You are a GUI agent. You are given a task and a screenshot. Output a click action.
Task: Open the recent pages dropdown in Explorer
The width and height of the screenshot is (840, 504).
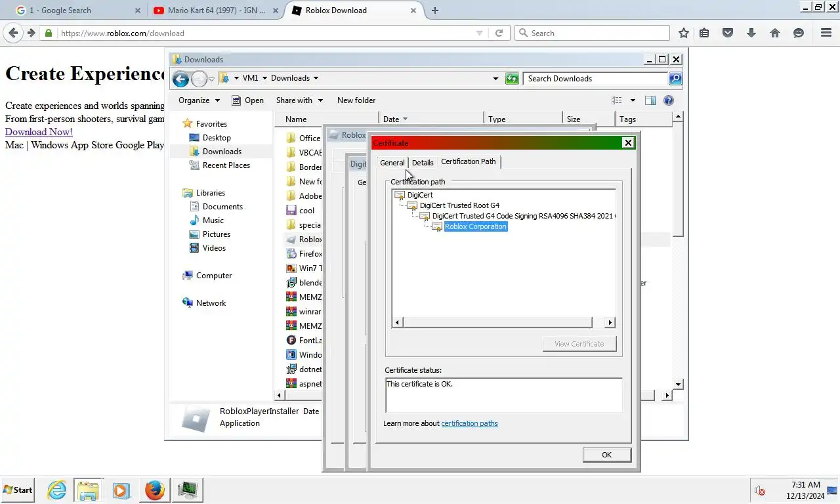click(x=211, y=79)
